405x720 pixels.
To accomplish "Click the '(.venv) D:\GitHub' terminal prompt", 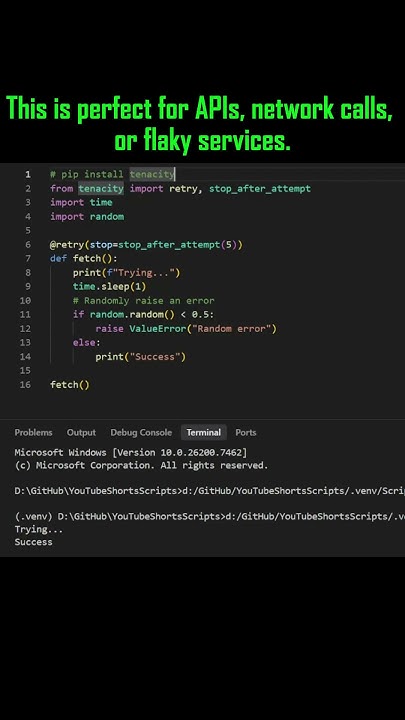I will tap(209, 517).
